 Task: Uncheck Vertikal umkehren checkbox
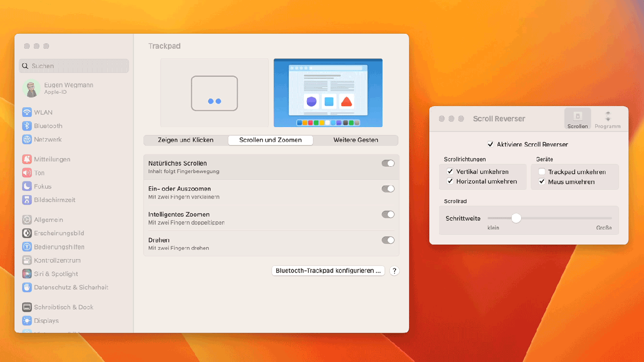coord(450,172)
